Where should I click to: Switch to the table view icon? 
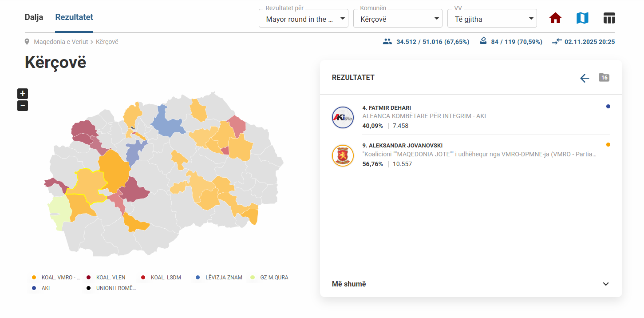coord(609,18)
